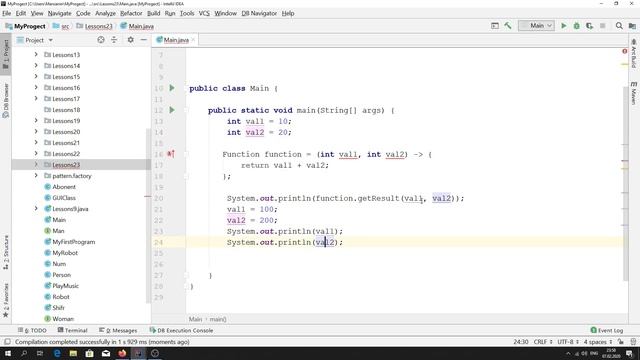Toggle the DB Browser side tab

pos(6,100)
